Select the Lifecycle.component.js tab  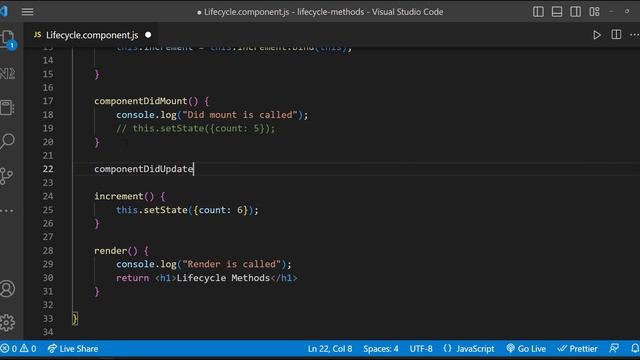coord(92,35)
